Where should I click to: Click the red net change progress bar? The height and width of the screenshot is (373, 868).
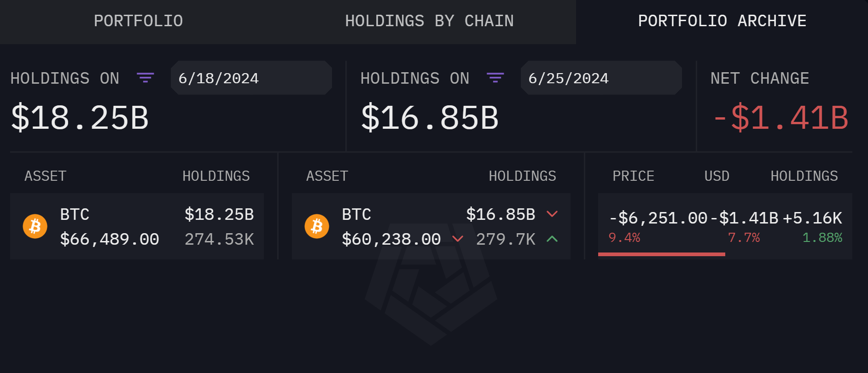(x=662, y=254)
